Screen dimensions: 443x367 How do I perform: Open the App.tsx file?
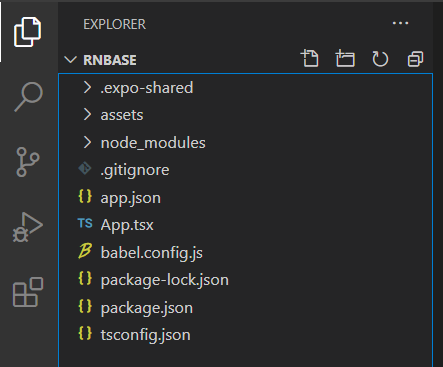click(127, 225)
